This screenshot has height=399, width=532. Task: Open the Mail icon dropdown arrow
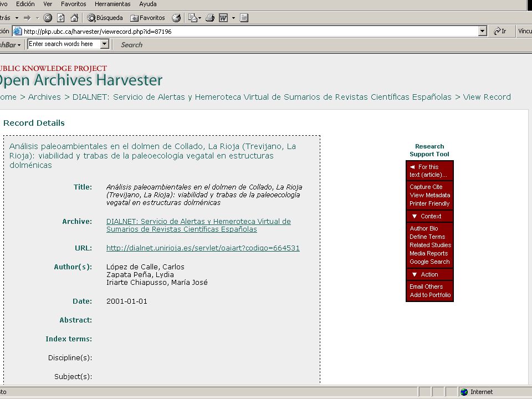click(x=199, y=18)
